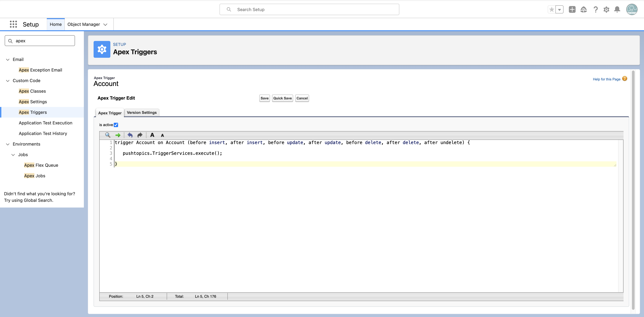Click the Quick Save button
The width and height of the screenshot is (644, 317).
pyautogui.click(x=282, y=98)
